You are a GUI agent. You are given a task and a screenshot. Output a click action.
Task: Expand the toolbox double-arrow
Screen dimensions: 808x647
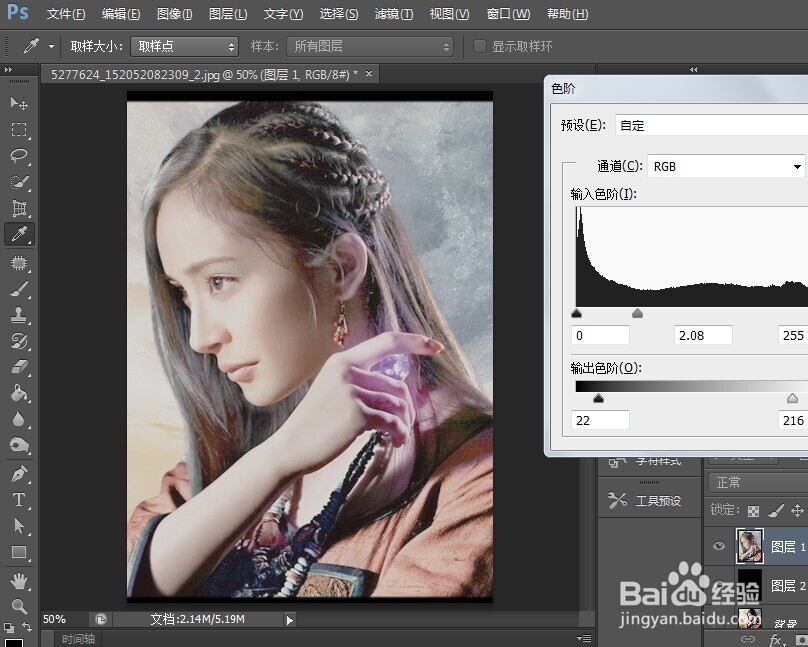click(8, 70)
